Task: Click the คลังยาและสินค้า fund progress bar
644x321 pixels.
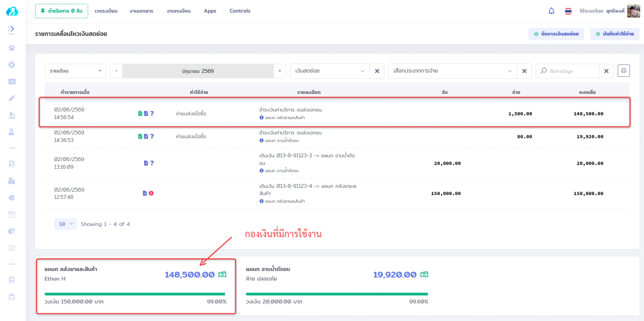Action: tap(135, 294)
